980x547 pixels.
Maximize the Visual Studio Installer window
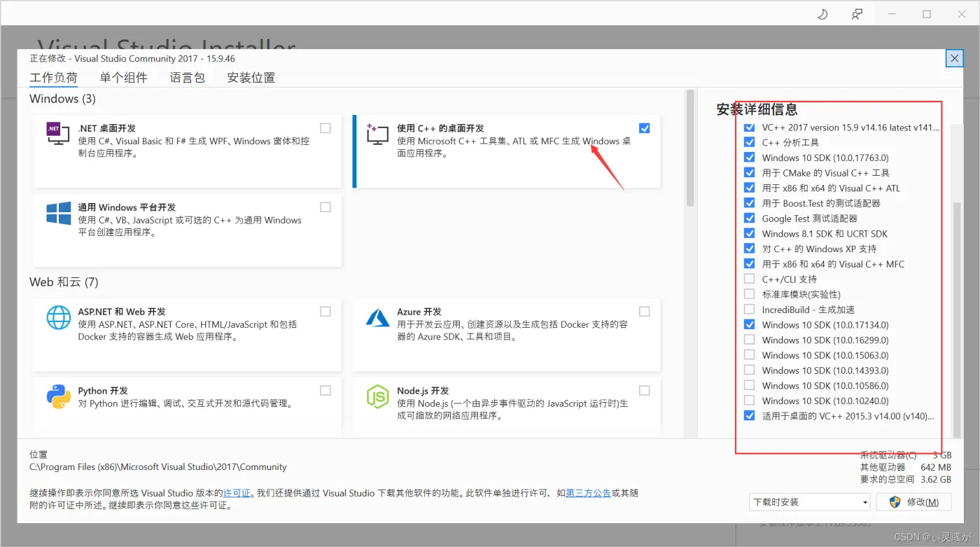click(x=927, y=14)
